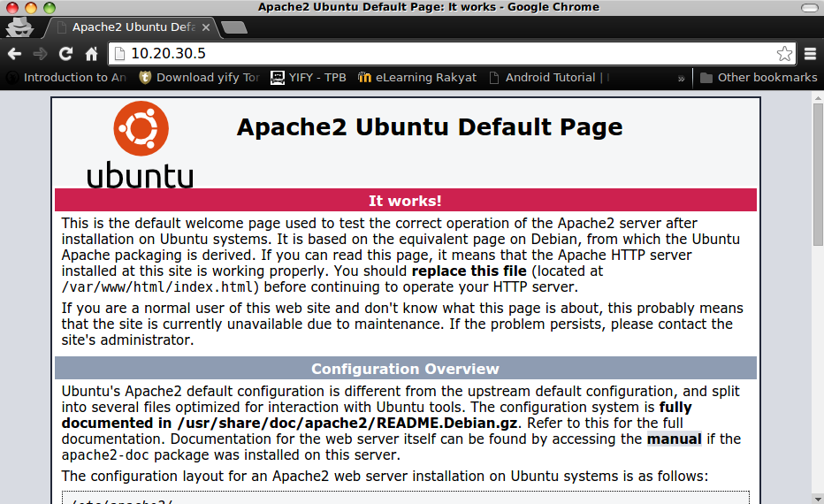The height and width of the screenshot is (504, 824).
Task: Click the yellow minimize window button
Action: click(x=30, y=7)
